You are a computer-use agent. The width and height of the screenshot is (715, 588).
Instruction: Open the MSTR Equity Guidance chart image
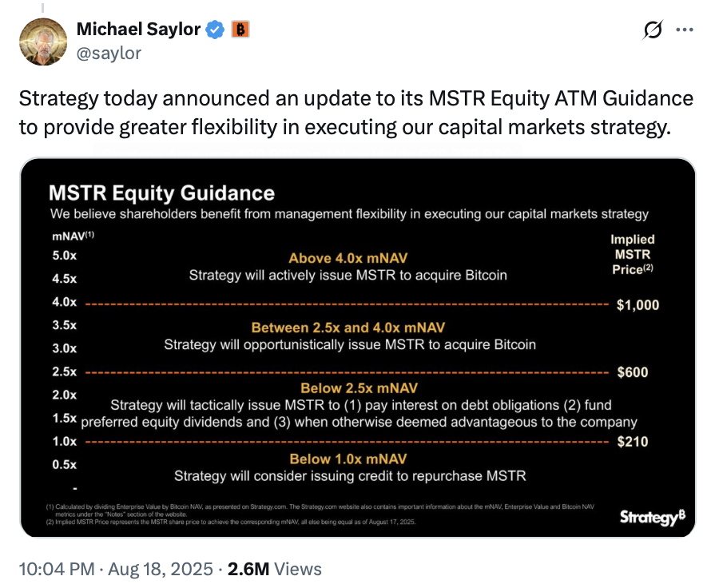[357, 344]
